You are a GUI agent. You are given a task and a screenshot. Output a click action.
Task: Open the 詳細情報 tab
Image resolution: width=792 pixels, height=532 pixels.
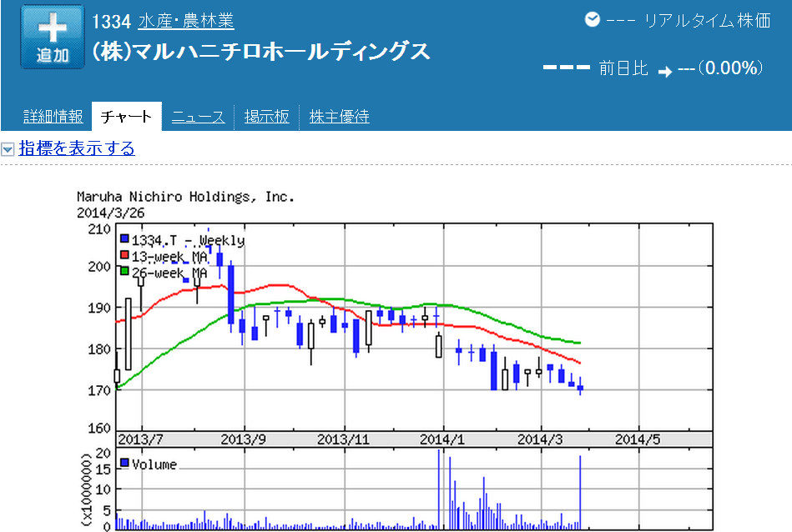click(53, 117)
